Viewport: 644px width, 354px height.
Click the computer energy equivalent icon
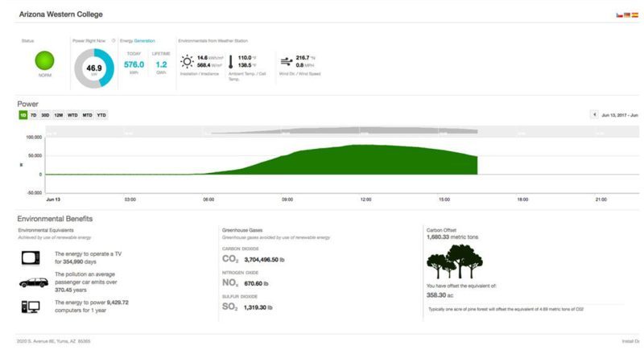pos(30,306)
